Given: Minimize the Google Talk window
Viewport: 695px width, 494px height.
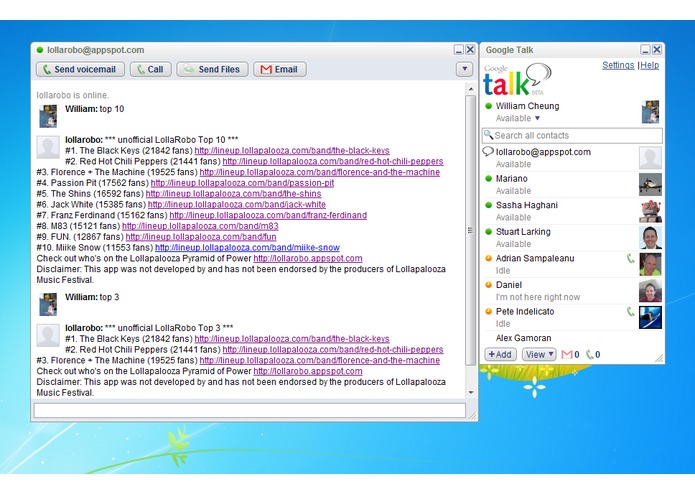Looking at the screenshot, I should coord(646,50).
